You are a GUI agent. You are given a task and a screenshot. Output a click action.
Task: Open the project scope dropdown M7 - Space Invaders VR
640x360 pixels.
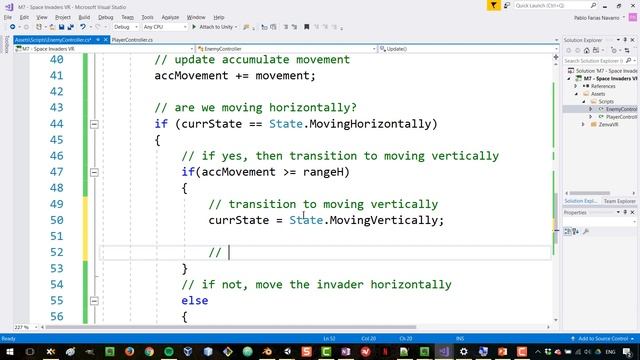[x=104, y=49]
